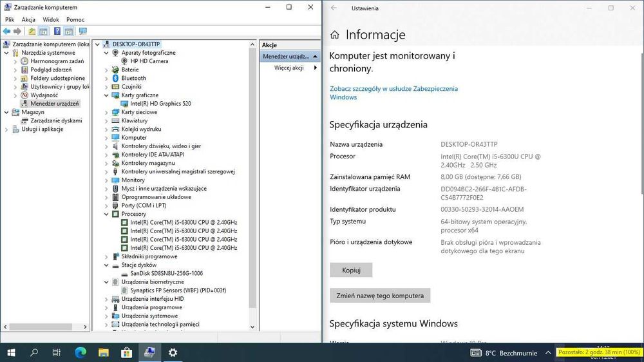Expand Więcej akcji submenu arrow

[x=316, y=68]
